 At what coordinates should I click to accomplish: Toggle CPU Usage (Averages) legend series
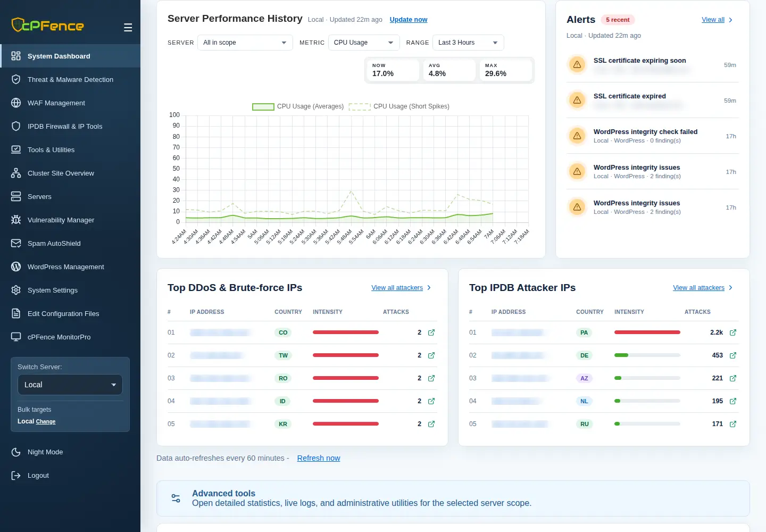click(298, 106)
